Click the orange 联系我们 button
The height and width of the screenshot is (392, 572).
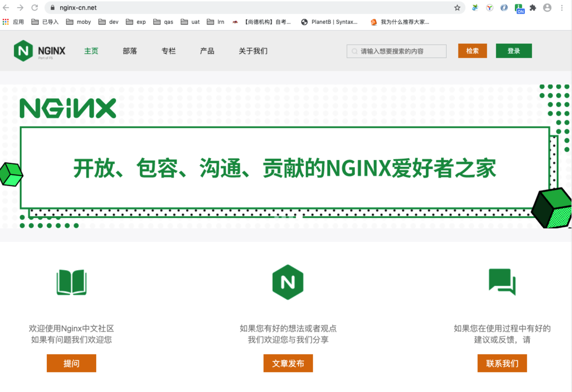click(x=502, y=363)
